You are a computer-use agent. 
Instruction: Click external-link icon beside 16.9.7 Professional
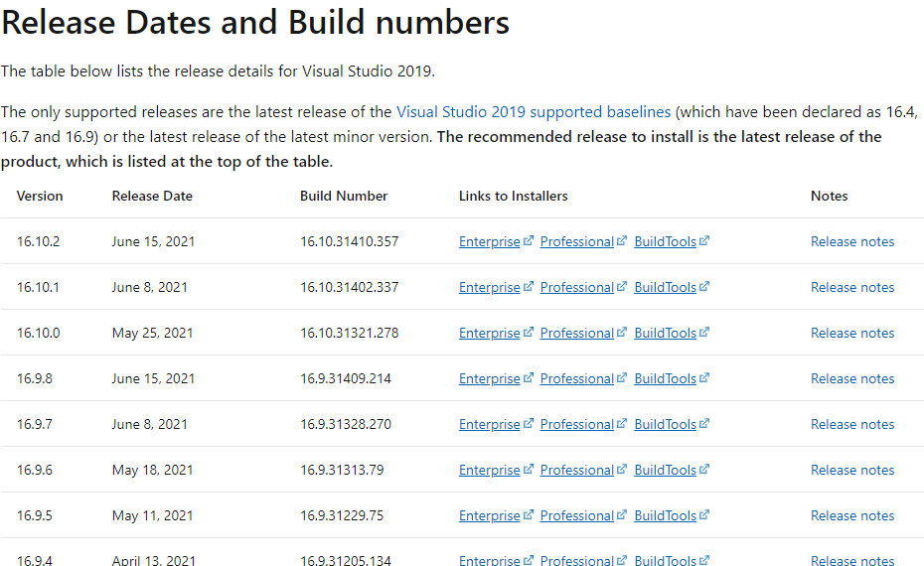(622, 424)
